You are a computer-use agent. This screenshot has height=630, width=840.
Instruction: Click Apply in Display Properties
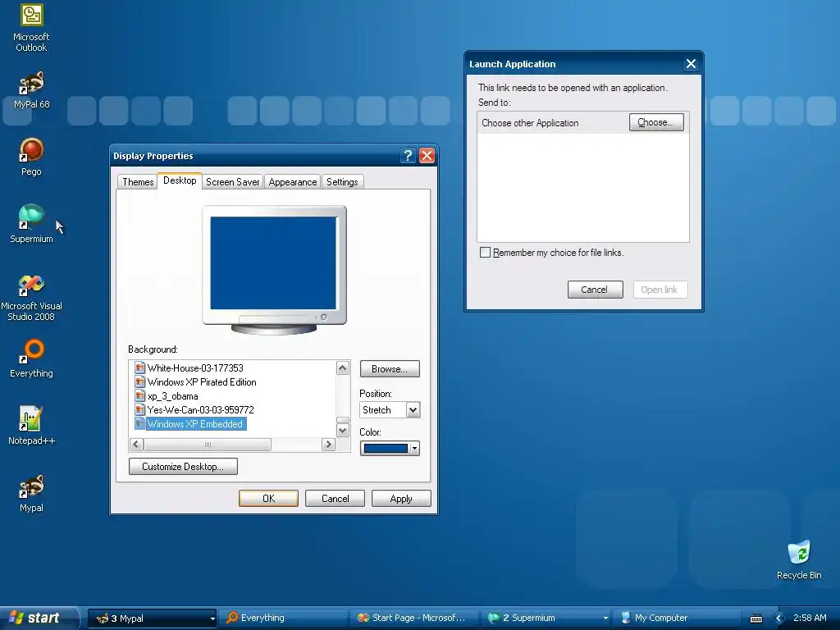click(401, 499)
